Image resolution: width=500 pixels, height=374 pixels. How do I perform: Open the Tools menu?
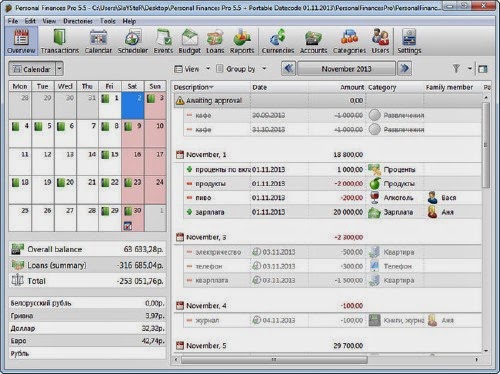[x=107, y=21]
